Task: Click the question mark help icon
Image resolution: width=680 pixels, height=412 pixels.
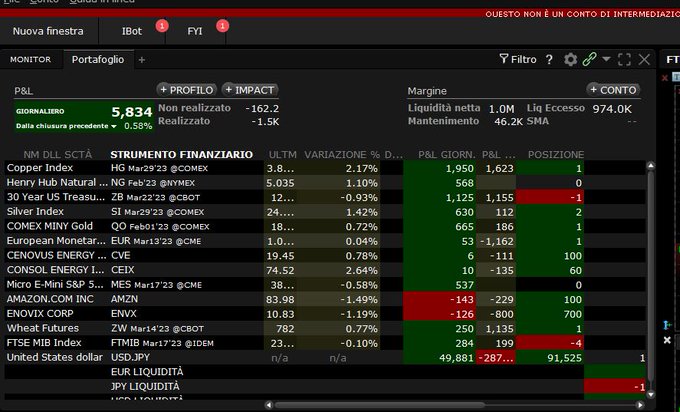Action: pyautogui.click(x=549, y=59)
